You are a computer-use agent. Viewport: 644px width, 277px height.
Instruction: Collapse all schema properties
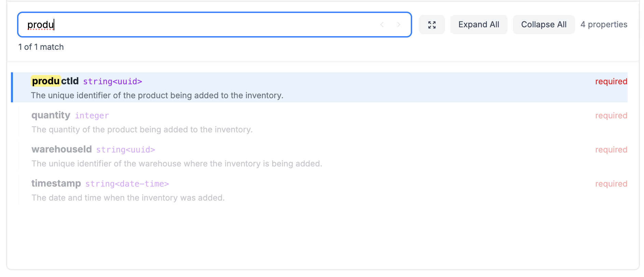click(x=543, y=24)
